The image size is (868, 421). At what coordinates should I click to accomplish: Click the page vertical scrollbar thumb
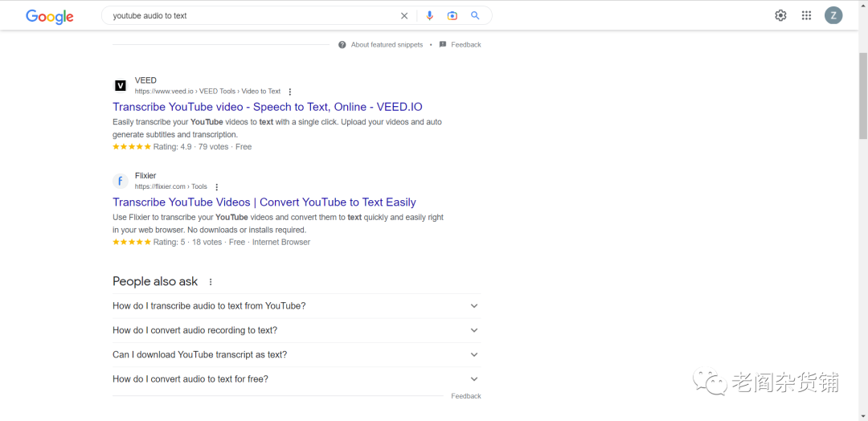point(863,96)
